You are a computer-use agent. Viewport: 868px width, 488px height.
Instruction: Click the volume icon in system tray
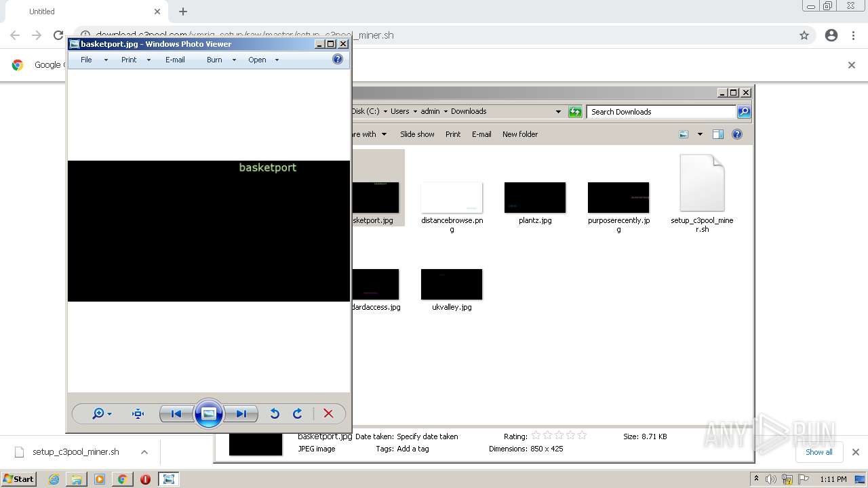pos(770,479)
